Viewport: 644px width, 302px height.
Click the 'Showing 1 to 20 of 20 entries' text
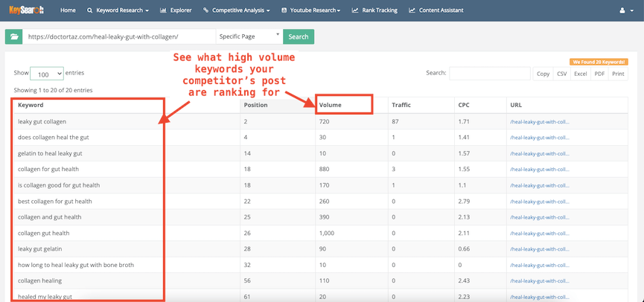(x=53, y=90)
